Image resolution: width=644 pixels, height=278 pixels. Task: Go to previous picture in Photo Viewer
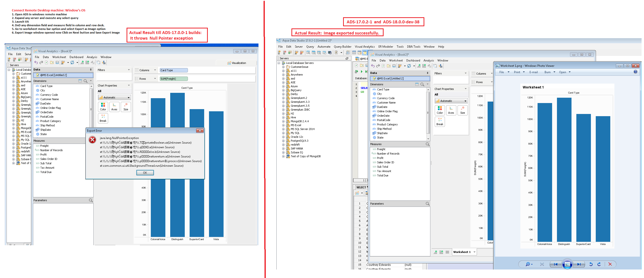555,264
